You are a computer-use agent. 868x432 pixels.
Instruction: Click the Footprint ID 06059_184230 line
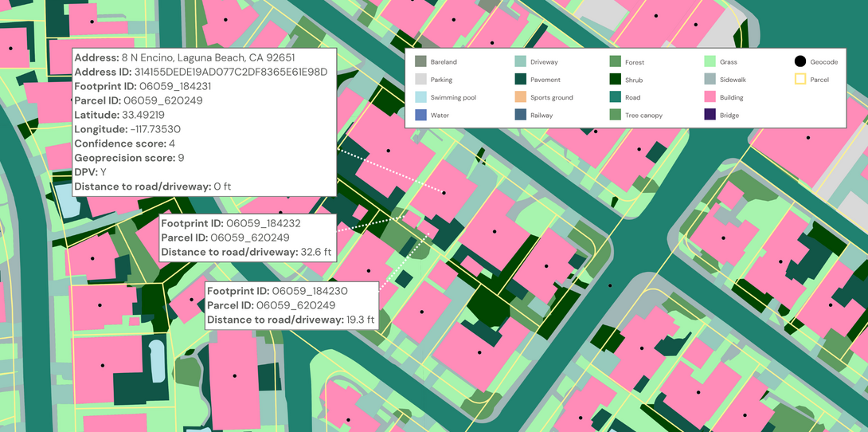click(x=276, y=291)
